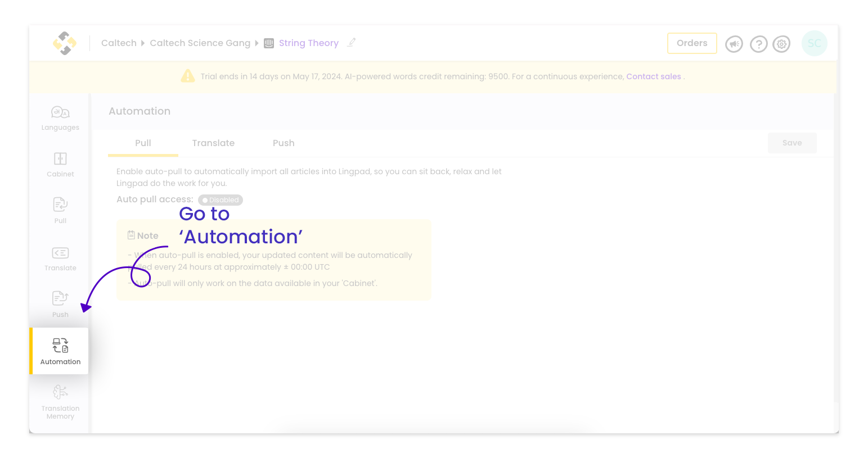The width and height of the screenshot is (868, 458).
Task: Open the Languages sidebar section
Action: tap(60, 118)
